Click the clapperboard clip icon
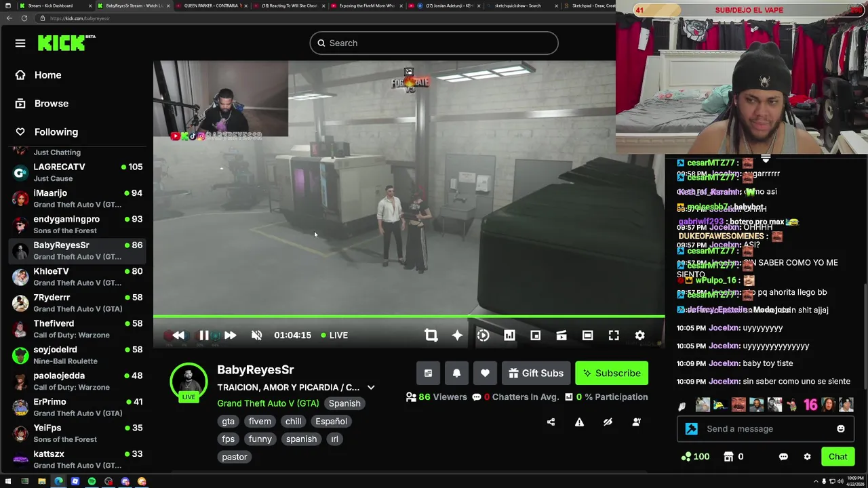The image size is (868, 488). point(561,335)
